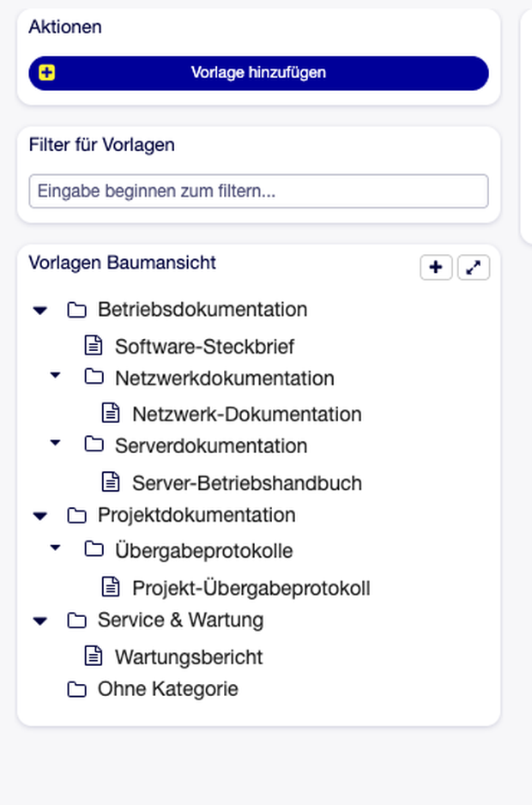
Task: Open the Netzwerk-Dokumentation template
Action: point(247,415)
